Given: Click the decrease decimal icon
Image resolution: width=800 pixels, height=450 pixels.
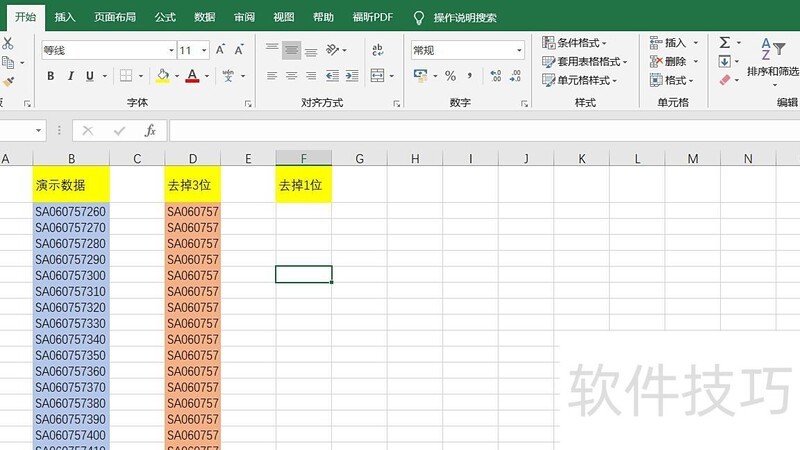Looking at the screenshot, I should point(515,76).
